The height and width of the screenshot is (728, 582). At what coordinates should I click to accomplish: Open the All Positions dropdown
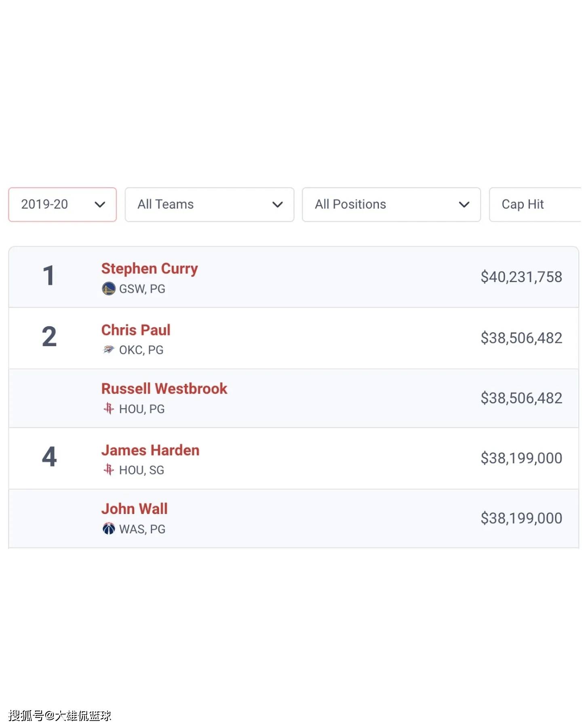point(391,204)
